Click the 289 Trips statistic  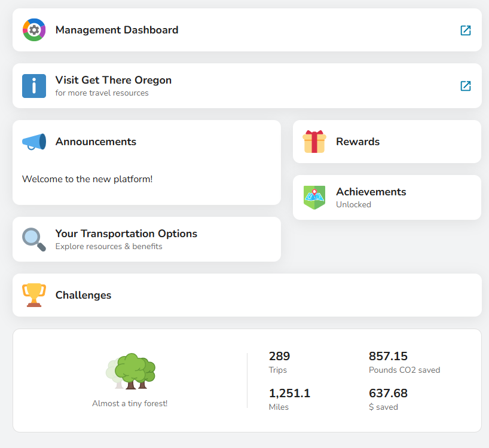click(x=279, y=362)
